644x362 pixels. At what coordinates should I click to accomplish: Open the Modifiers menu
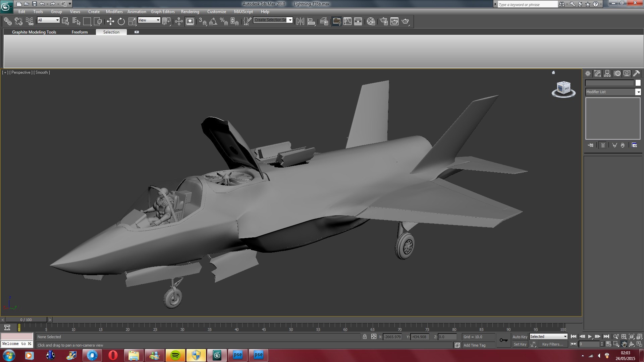[114, 12]
